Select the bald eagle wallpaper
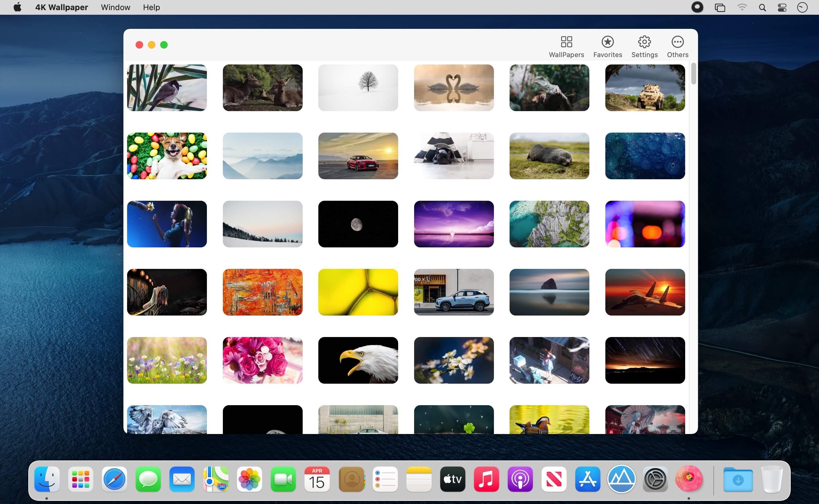 tap(358, 360)
